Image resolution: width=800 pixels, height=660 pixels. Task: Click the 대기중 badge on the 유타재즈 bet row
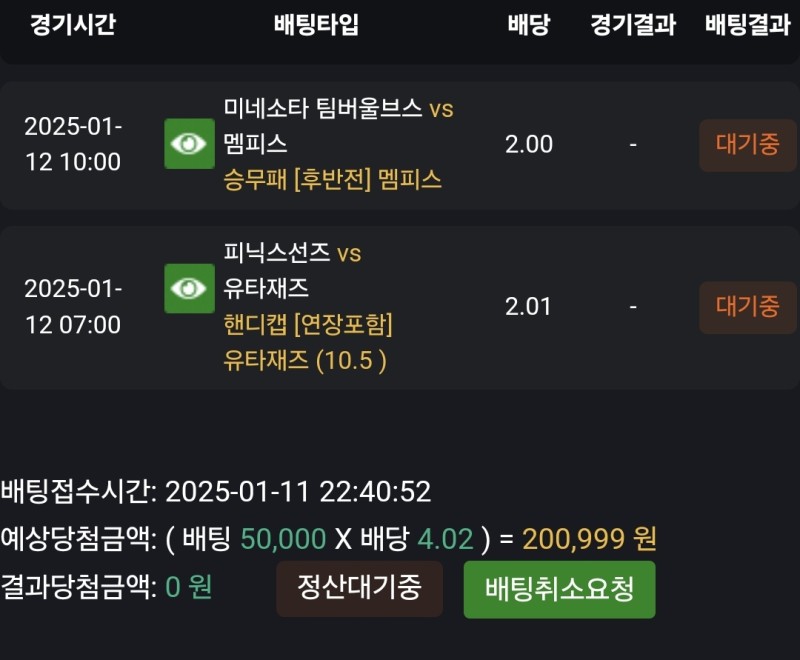[x=747, y=307]
